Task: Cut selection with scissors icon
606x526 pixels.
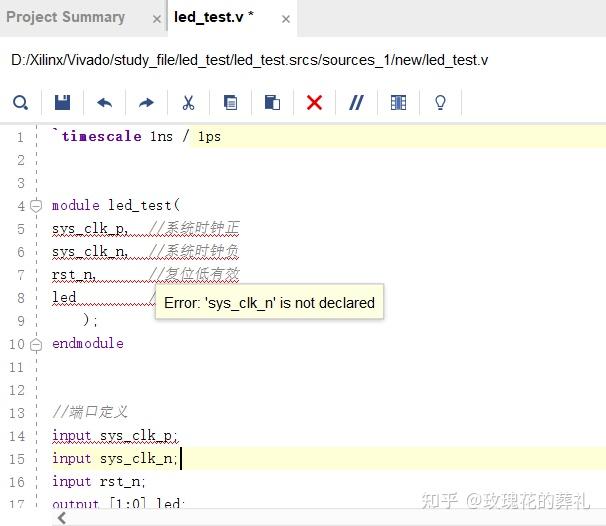Action: [x=188, y=103]
